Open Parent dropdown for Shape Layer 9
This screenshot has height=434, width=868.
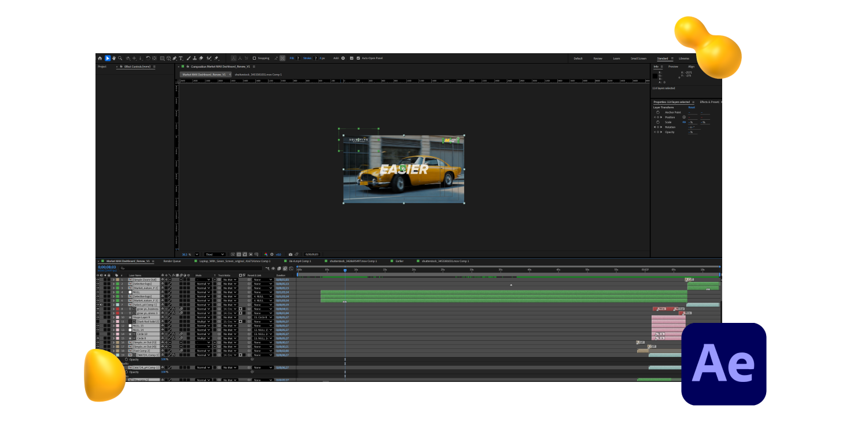pos(263,317)
